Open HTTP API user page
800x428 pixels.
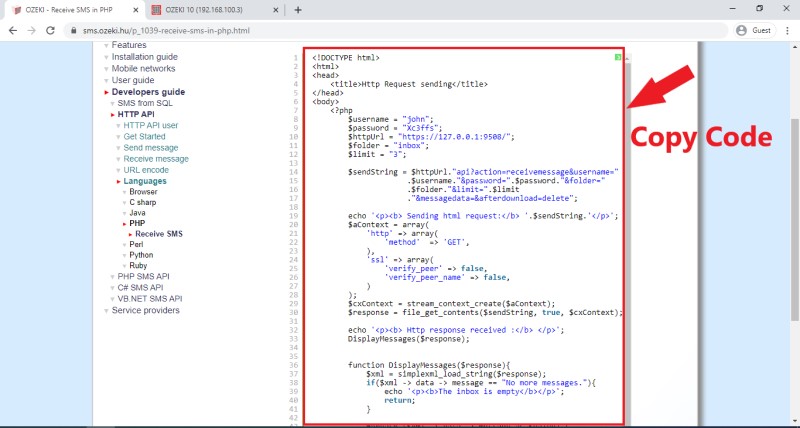pyautogui.click(x=151, y=125)
